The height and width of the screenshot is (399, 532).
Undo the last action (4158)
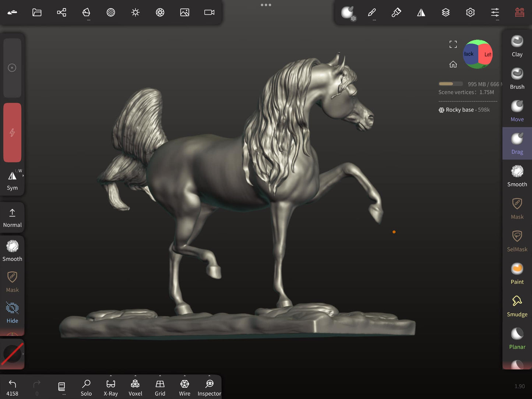click(x=12, y=388)
